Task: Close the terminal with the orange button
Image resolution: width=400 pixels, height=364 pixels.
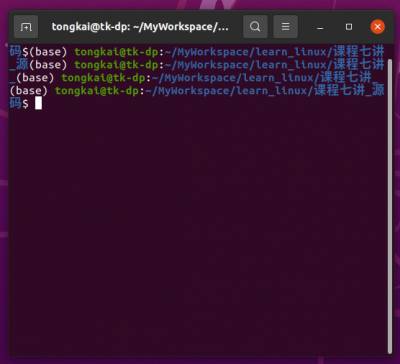Action: tap(378, 27)
